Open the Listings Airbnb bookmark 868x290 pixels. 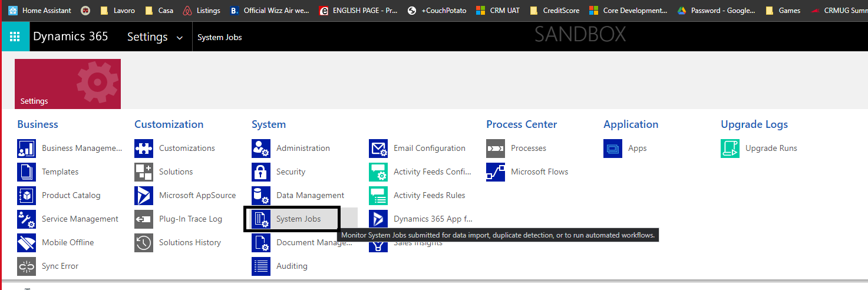tap(202, 10)
